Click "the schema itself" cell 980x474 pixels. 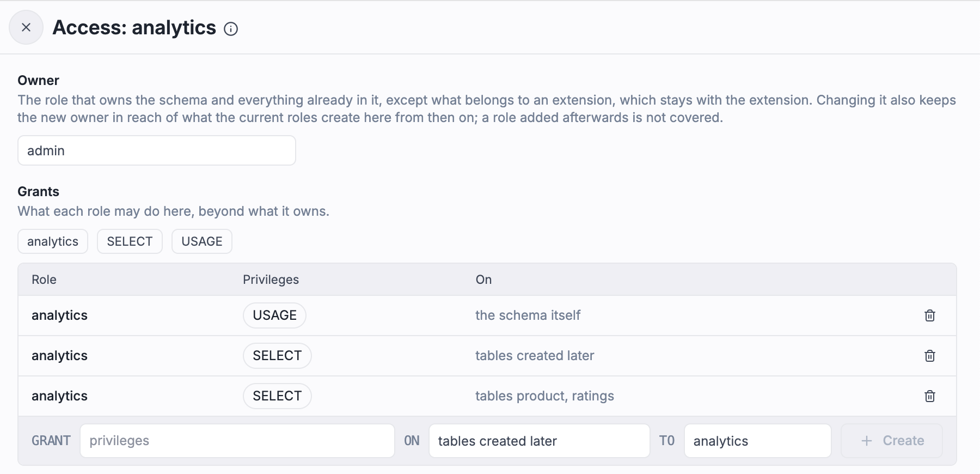click(528, 315)
